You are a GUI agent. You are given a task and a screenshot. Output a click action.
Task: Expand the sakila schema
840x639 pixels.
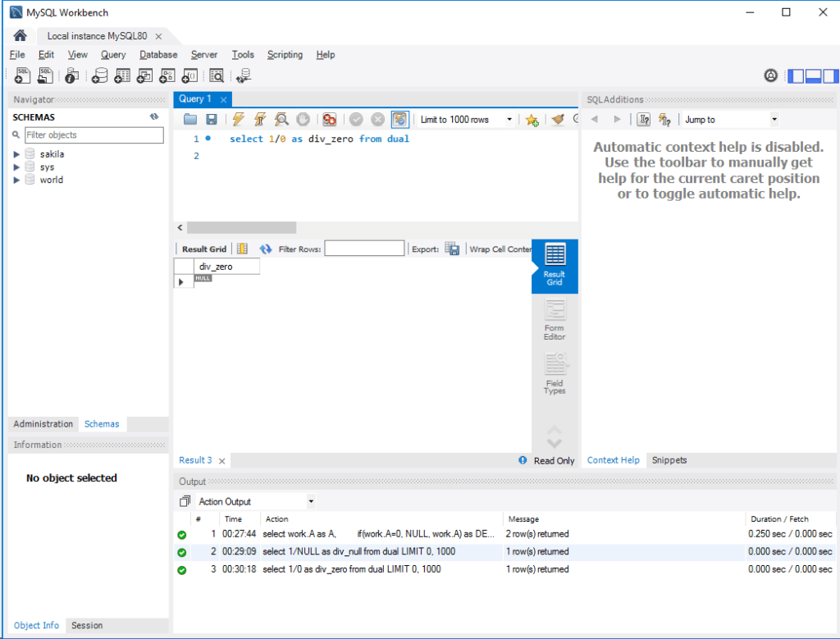16,154
